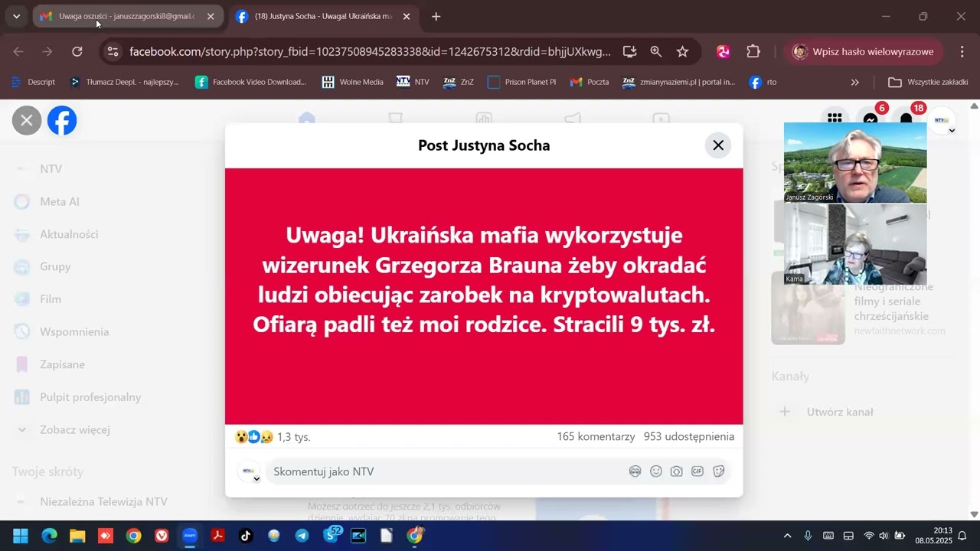Close the Gmail 'Uwaga oszuści' tab
Viewport: 980px width, 551px height.
(x=211, y=16)
